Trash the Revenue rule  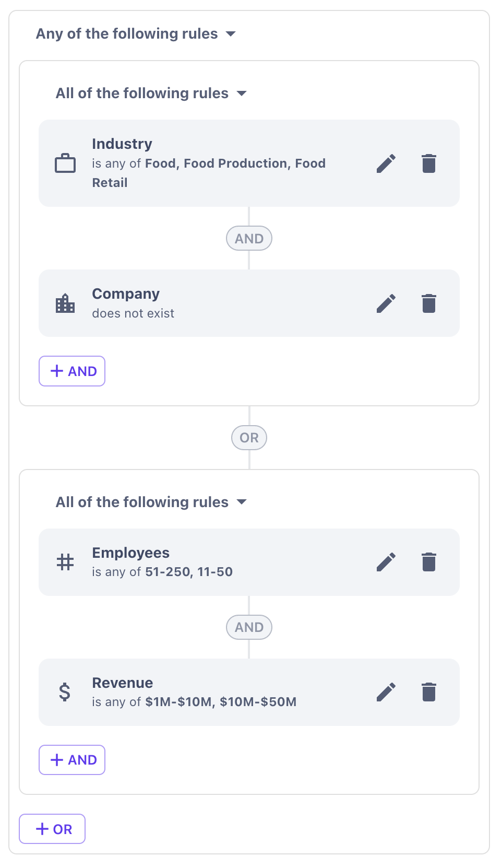pyautogui.click(x=428, y=692)
